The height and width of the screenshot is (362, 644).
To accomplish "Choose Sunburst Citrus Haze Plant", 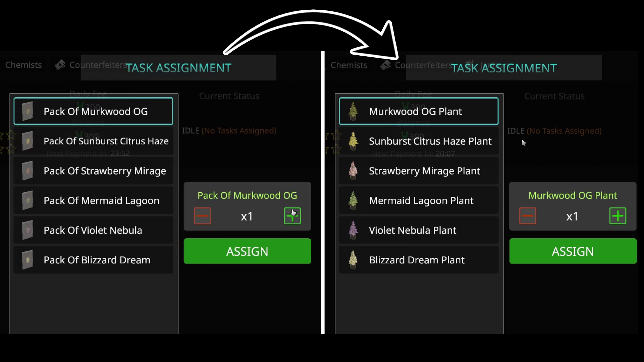I will point(419,141).
